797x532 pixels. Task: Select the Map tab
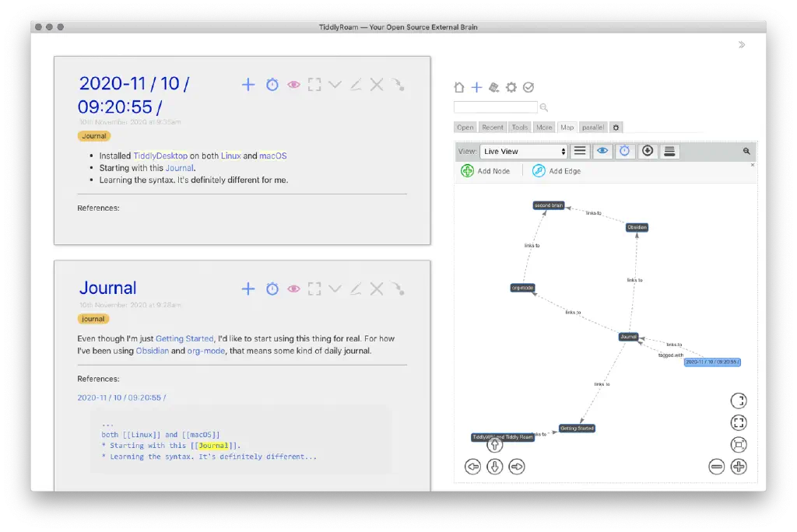tap(567, 127)
